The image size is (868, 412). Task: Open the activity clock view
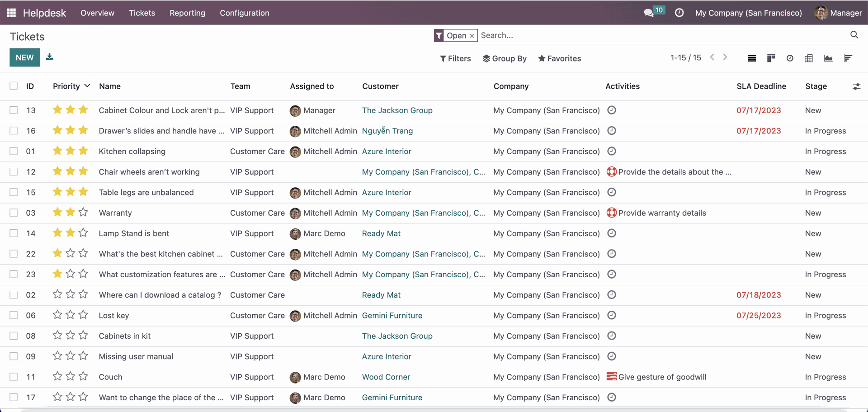(x=790, y=58)
